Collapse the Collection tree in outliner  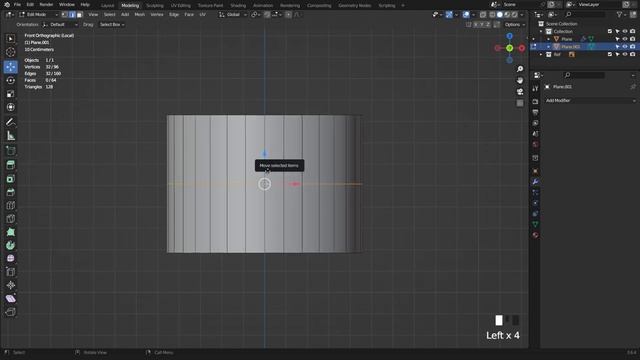click(541, 31)
